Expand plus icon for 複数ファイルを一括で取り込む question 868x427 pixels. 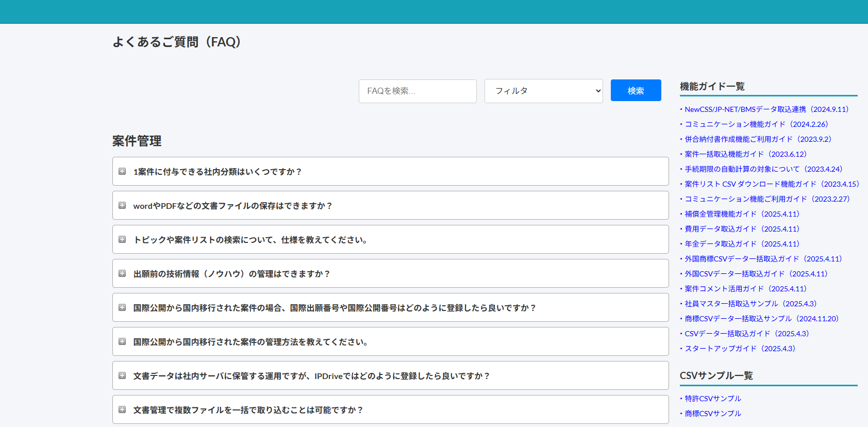pyautogui.click(x=122, y=409)
